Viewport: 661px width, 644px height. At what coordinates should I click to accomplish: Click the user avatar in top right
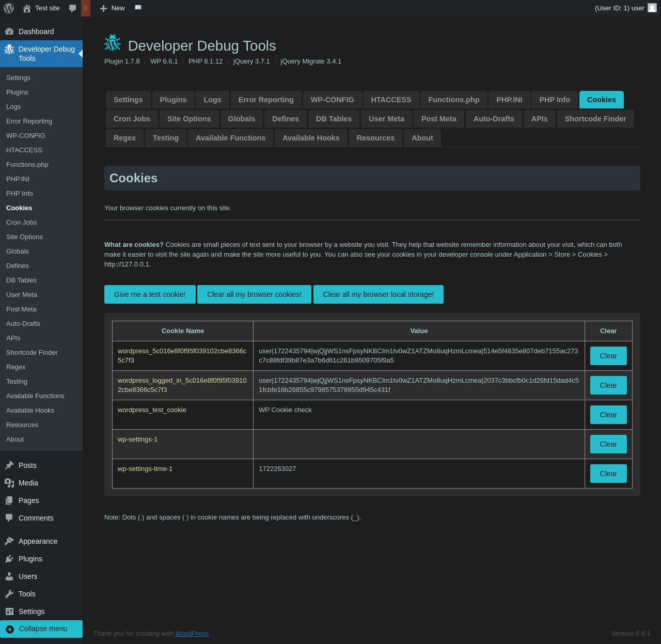coord(652,8)
